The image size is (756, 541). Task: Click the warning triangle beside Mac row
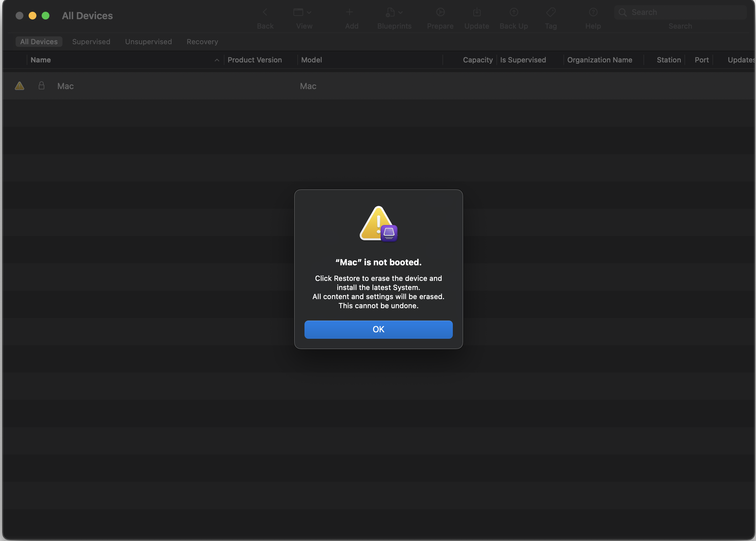20,86
